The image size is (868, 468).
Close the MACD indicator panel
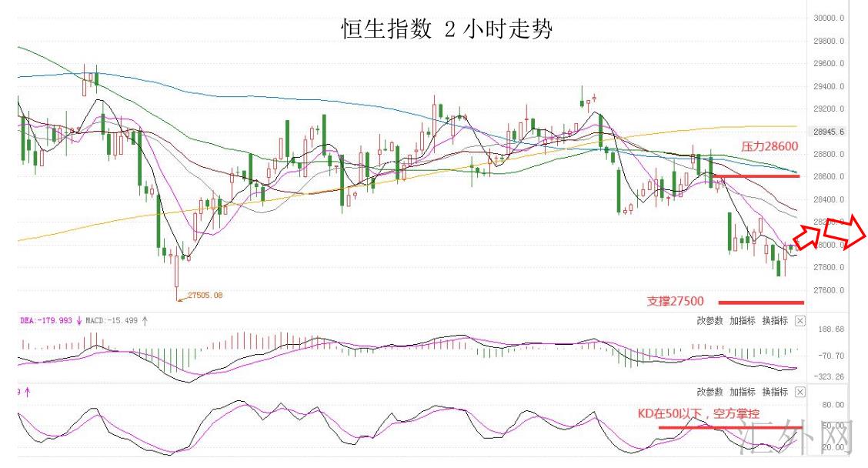(800, 320)
